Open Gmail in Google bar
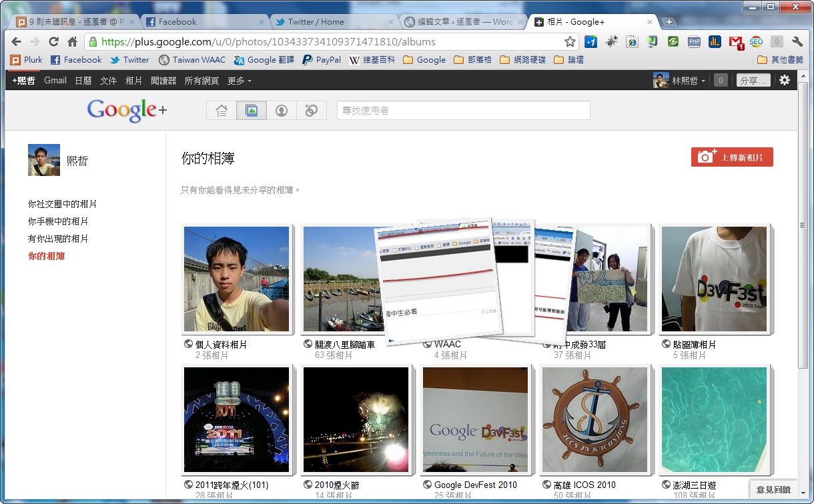814x504 pixels. [x=55, y=81]
